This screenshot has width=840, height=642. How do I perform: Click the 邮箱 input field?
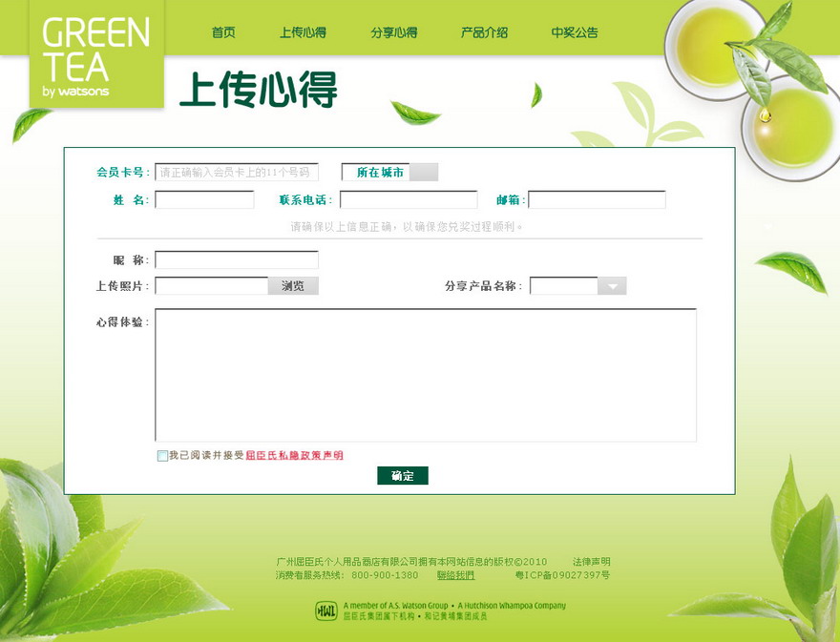point(597,199)
